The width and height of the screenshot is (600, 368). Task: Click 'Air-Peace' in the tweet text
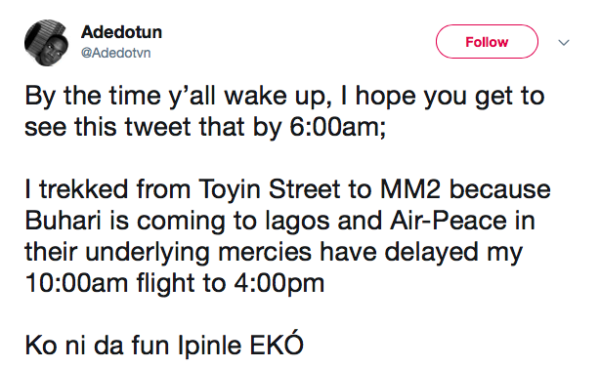pos(448,221)
